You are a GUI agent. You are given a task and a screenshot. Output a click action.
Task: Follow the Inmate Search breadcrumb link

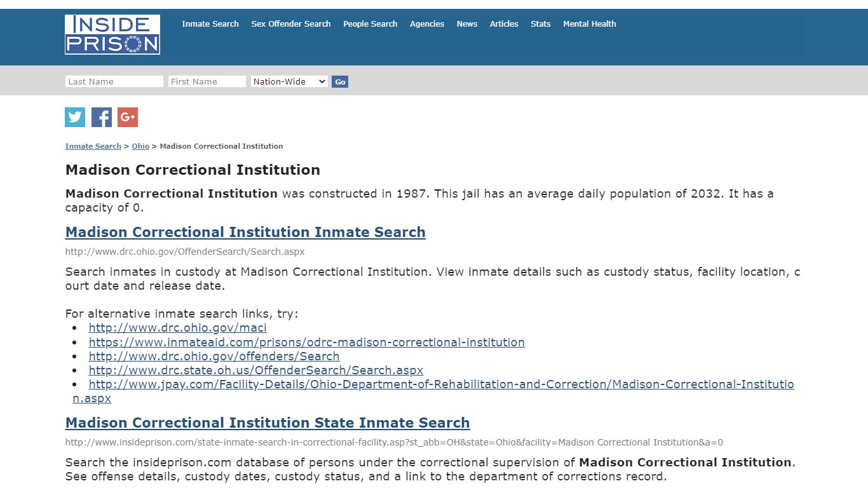(x=93, y=146)
